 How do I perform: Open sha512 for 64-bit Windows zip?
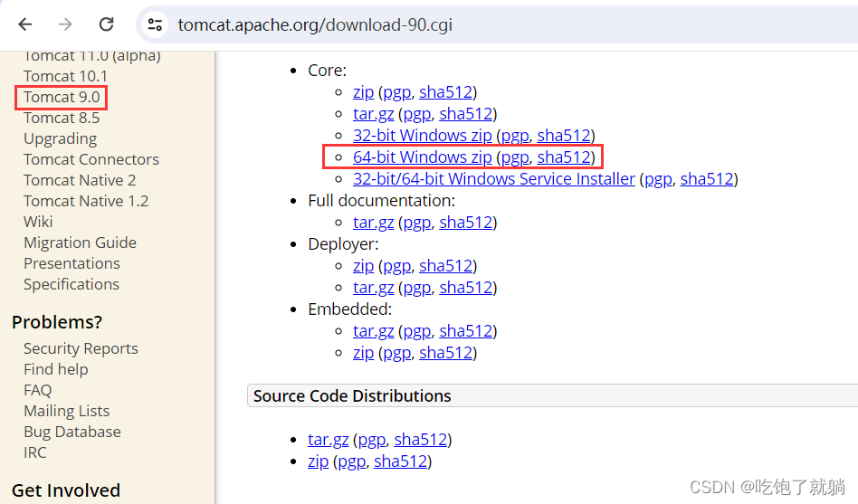(564, 157)
